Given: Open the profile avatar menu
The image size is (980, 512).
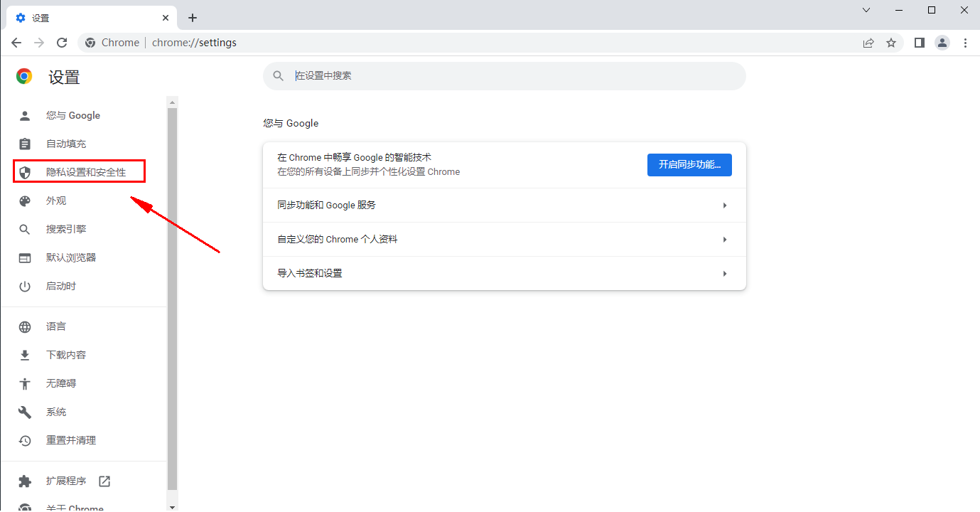Looking at the screenshot, I should [942, 43].
